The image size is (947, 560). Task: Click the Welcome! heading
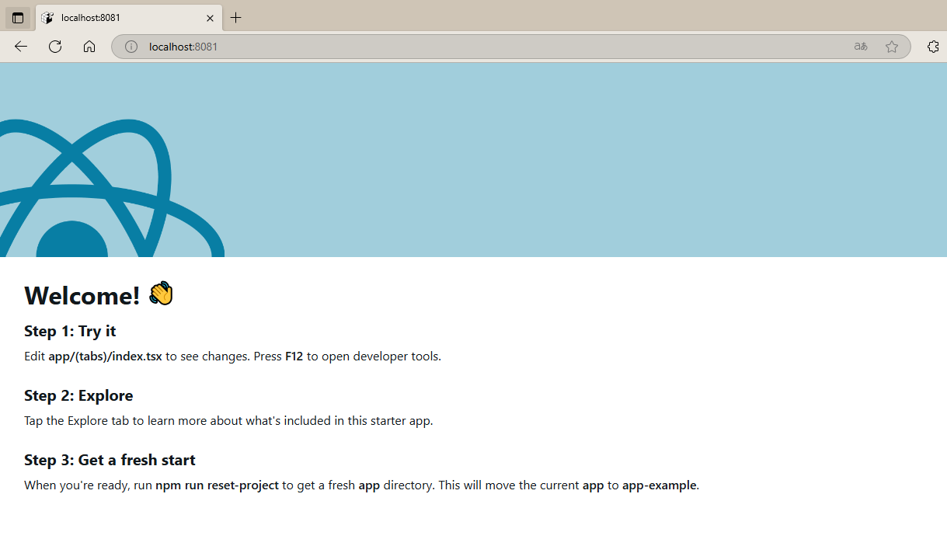coord(82,295)
